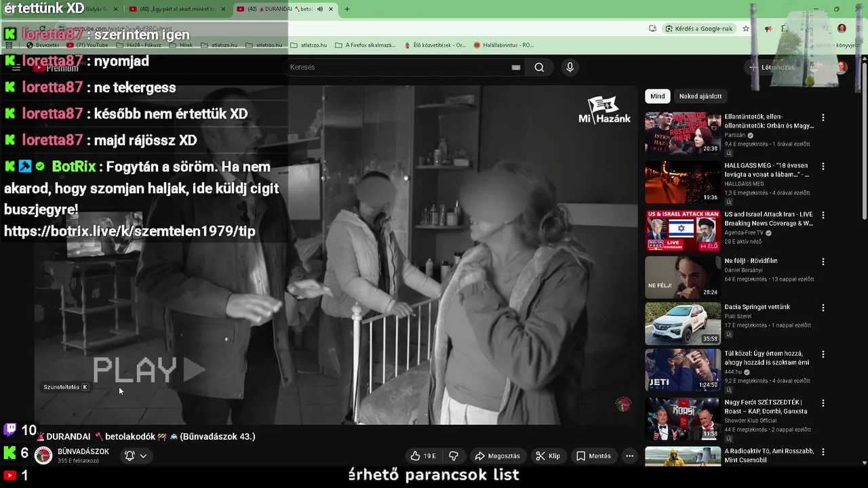Save the video with Mentés
The width and height of the screenshot is (868, 488).
[x=593, y=456]
